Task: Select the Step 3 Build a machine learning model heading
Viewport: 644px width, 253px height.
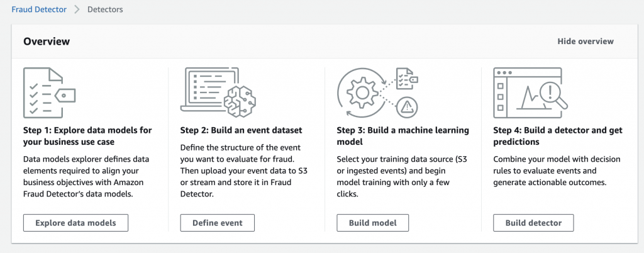Action: 402,136
